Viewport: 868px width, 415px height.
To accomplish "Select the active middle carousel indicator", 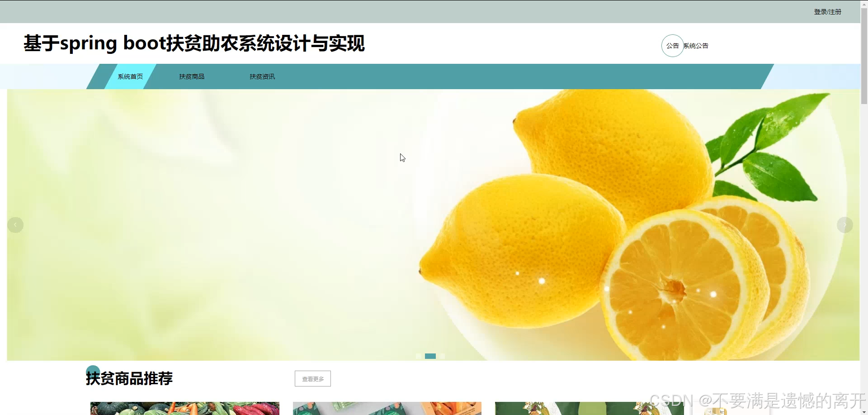I will pos(430,356).
